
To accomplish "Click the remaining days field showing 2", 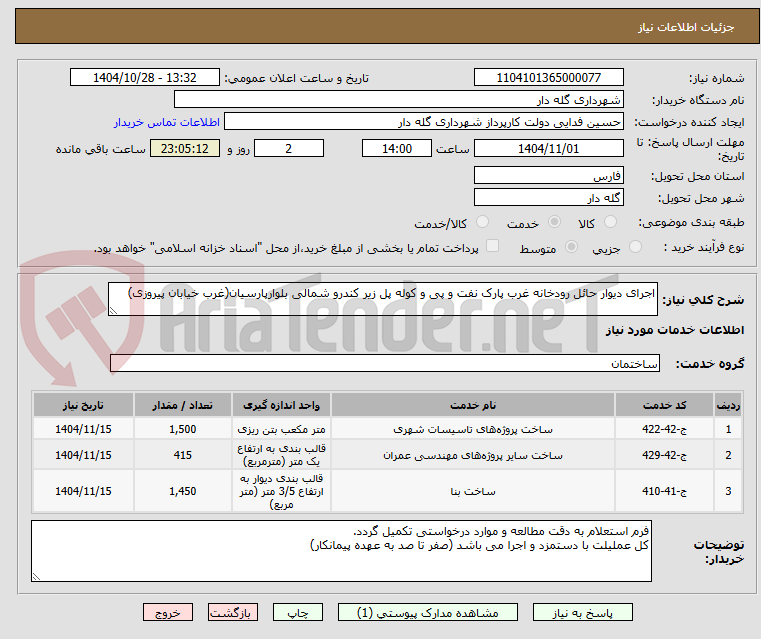I will [289, 148].
